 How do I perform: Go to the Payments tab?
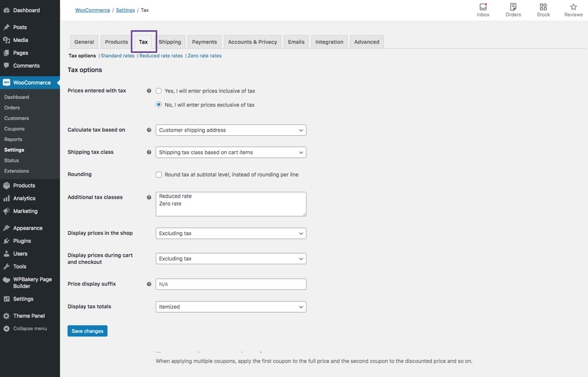[204, 42]
